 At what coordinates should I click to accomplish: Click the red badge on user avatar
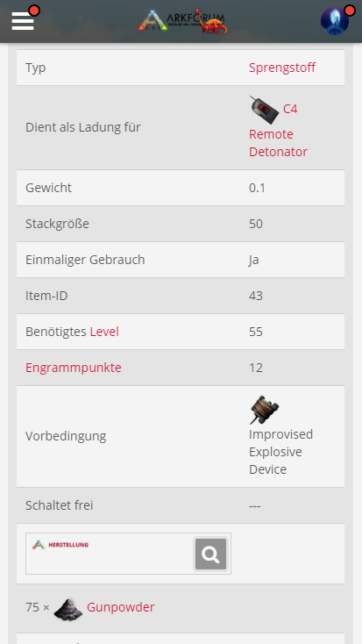[x=349, y=11]
